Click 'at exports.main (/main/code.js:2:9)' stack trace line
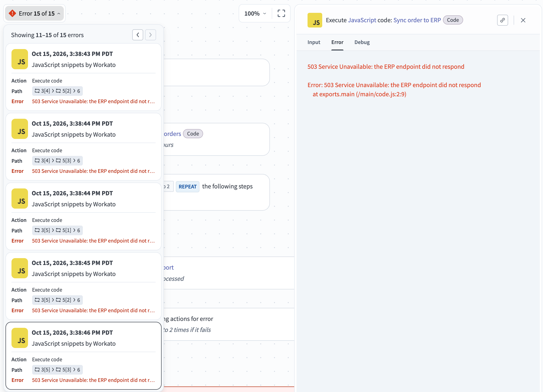Viewport: 543px width, 392px height. (x=359, y=94)
